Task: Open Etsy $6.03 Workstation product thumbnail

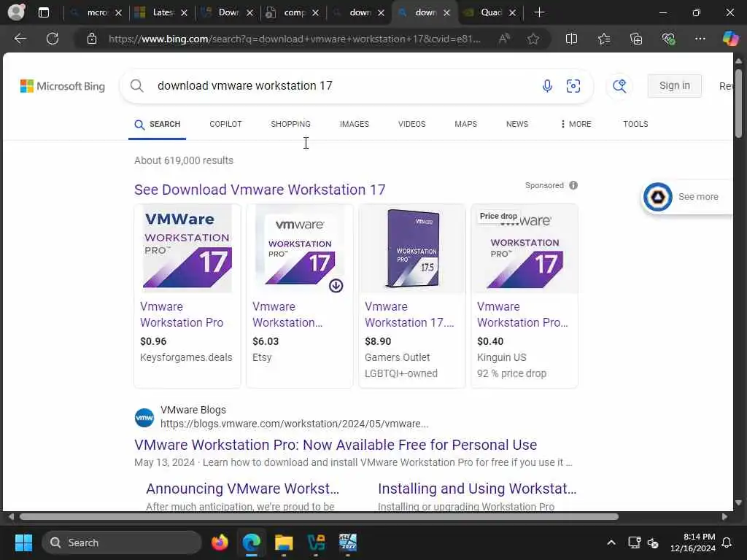Action: pyautogui.click(x=300, y=249)
